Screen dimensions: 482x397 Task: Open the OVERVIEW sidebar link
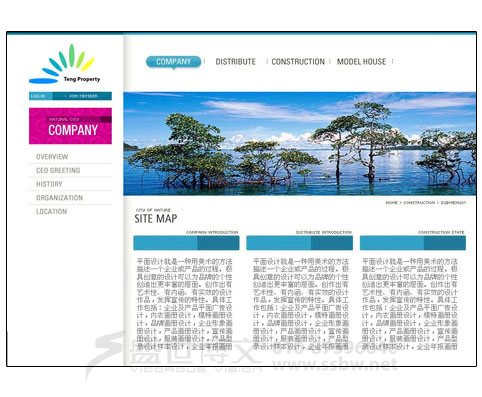coord(52,157)
